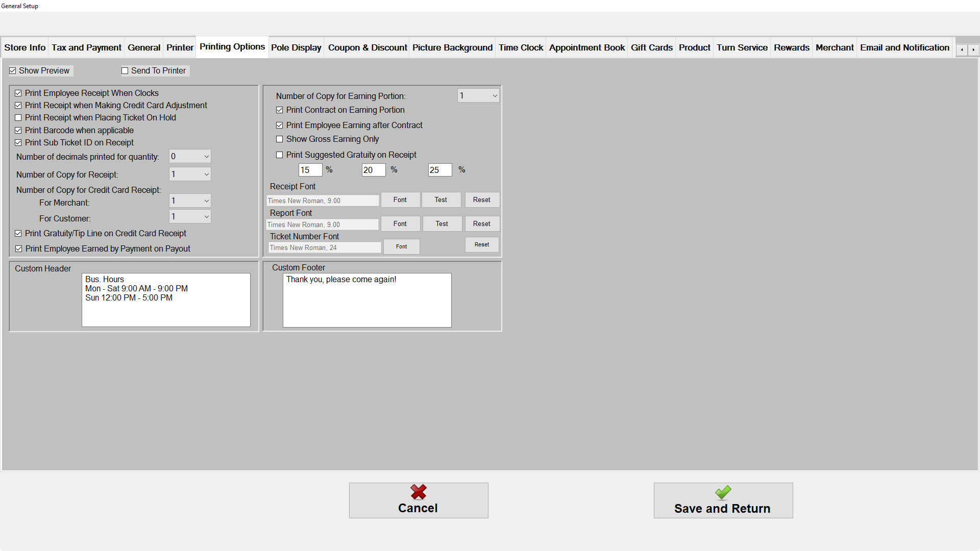Switch to the Pole Display tab
Viewport: 980px width, 551px height.
(296, 48)
